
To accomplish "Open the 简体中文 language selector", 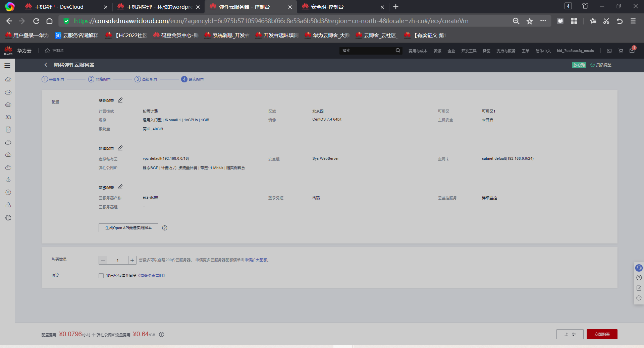I will click(543, 51).
